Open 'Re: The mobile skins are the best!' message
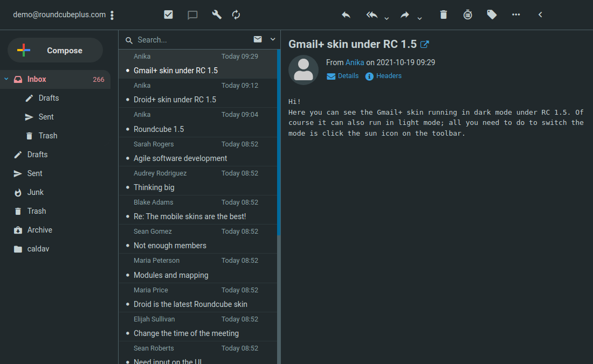This screenshot has height=364, width=593. 198,209
